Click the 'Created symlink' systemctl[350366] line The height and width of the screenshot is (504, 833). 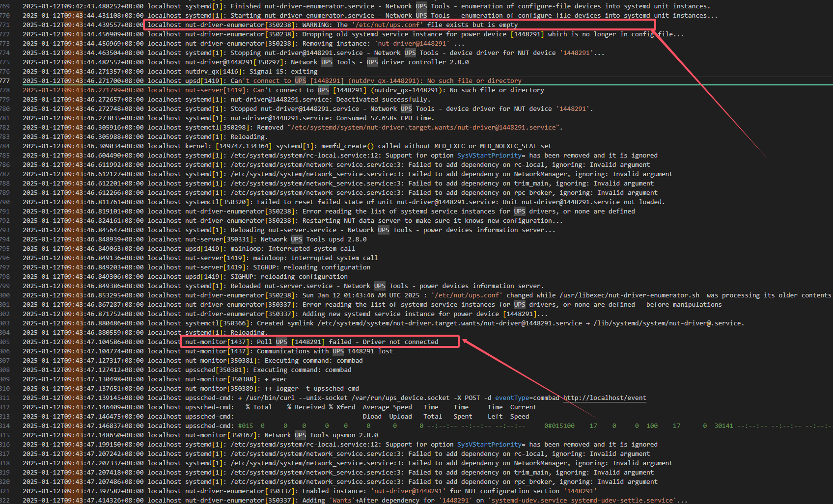(x=384, y=323)
